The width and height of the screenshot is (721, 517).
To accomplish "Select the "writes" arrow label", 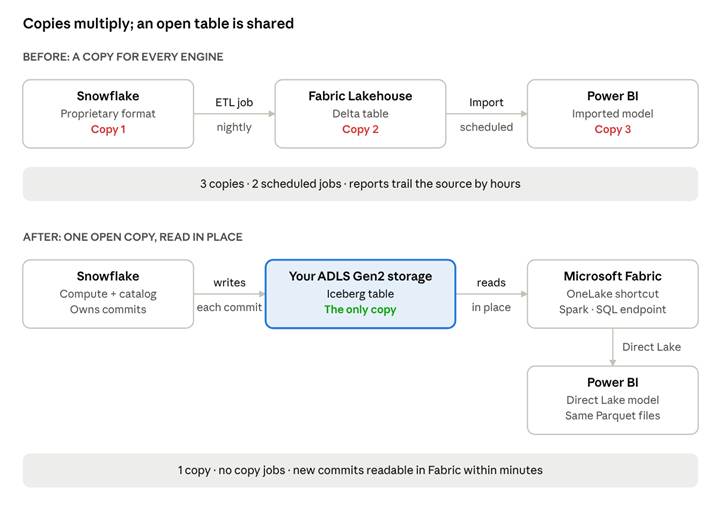I will pyautogui.click(x=229, y=282).
